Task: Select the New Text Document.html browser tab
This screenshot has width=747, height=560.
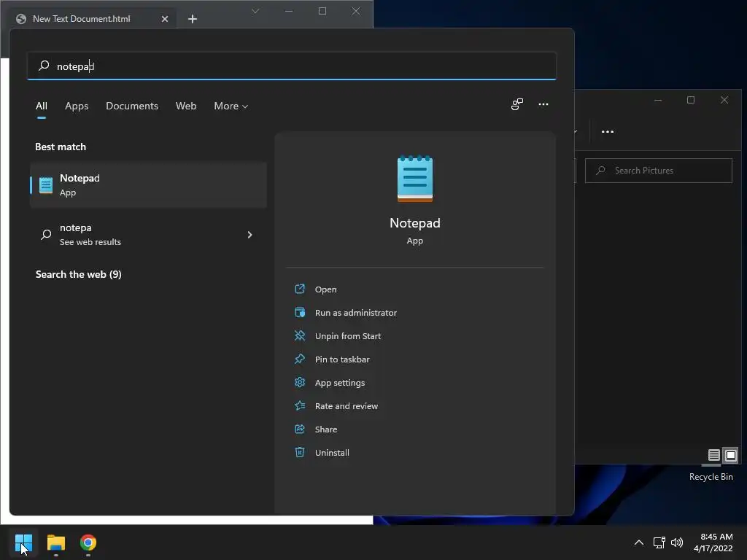Action: 93,18
